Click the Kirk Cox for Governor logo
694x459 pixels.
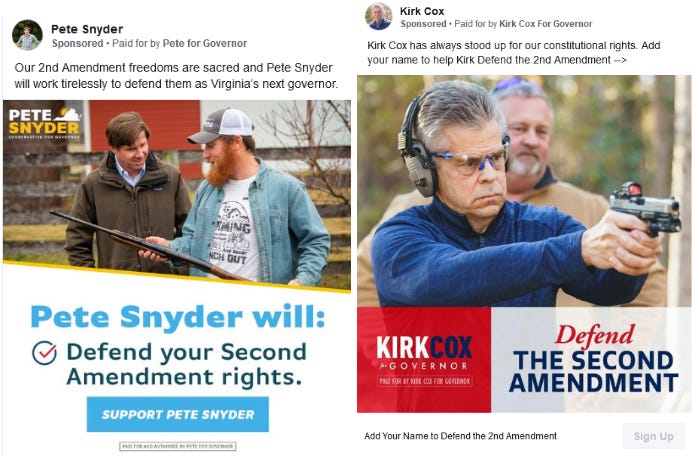point(424,359)
